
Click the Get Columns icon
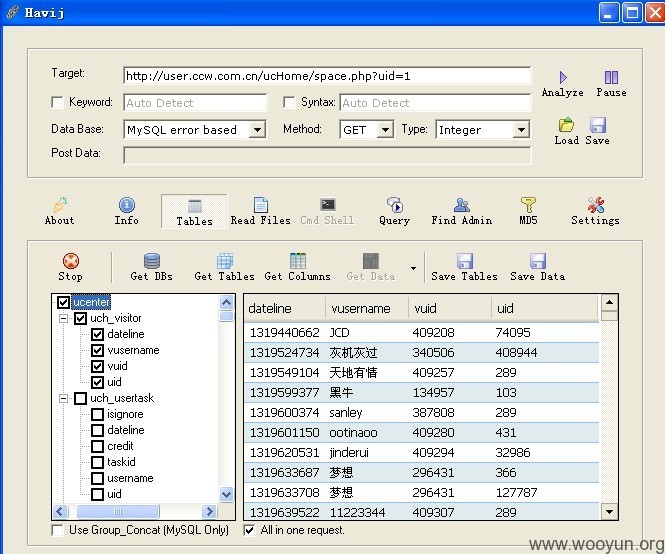tap(298, 261)
